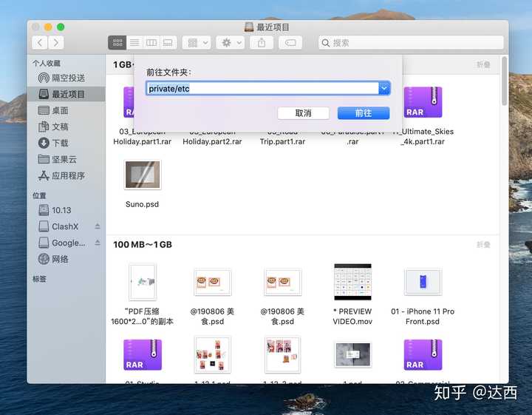Open AirDrop (隔空投送) in sidebar
Viewport: 532px width, 415px height.
click(66, 78)
